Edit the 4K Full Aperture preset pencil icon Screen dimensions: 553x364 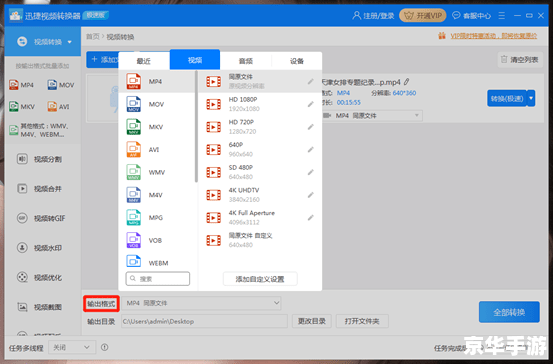(x=310, y=218)
